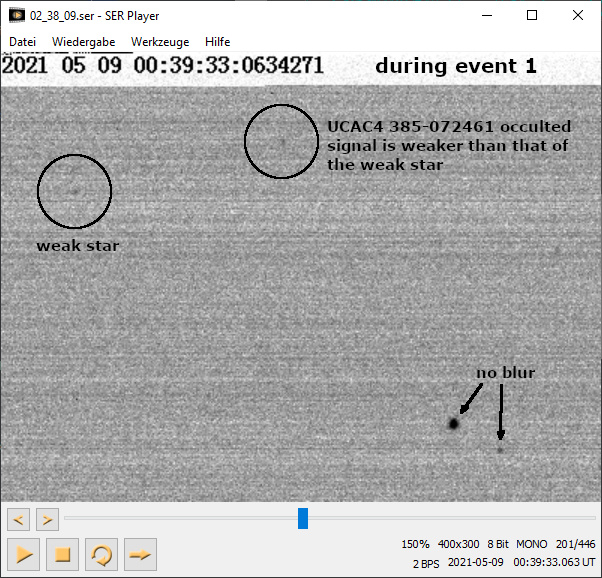
Task: Maximize the SER Player window
Action: [532, 16]
